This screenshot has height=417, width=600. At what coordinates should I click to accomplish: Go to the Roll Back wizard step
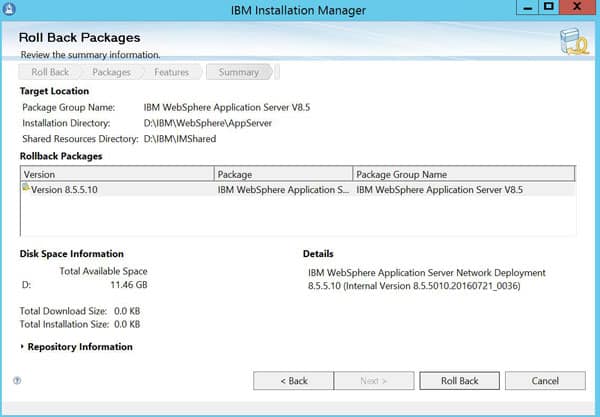pos(50,72)
